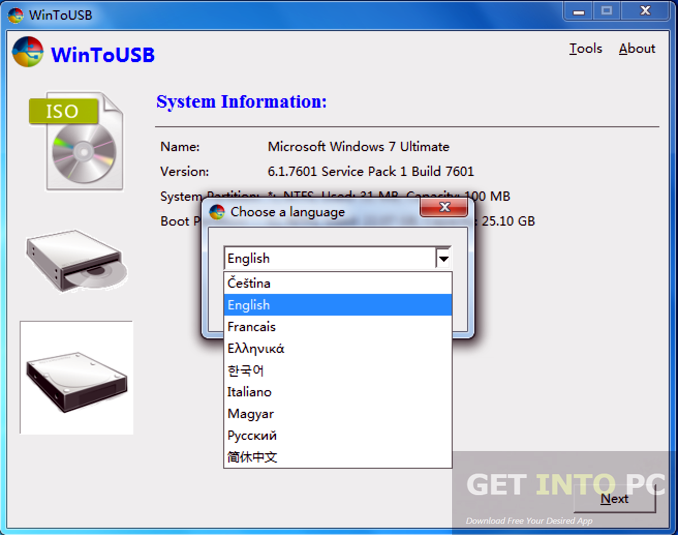Image resolution: width=678 pixels, height=535 pixels.
Task: Click the version 6.1.7601 Service Pack text
Action: pos(371,172)
